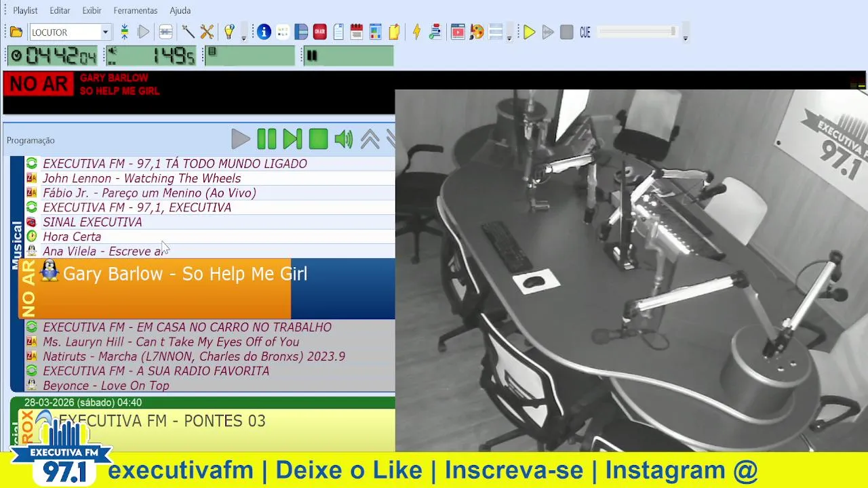This screenshot has width=868, height=488.
Task: Open the crossed wrench and screwdriver settings icon
Action: pos(207,32)
